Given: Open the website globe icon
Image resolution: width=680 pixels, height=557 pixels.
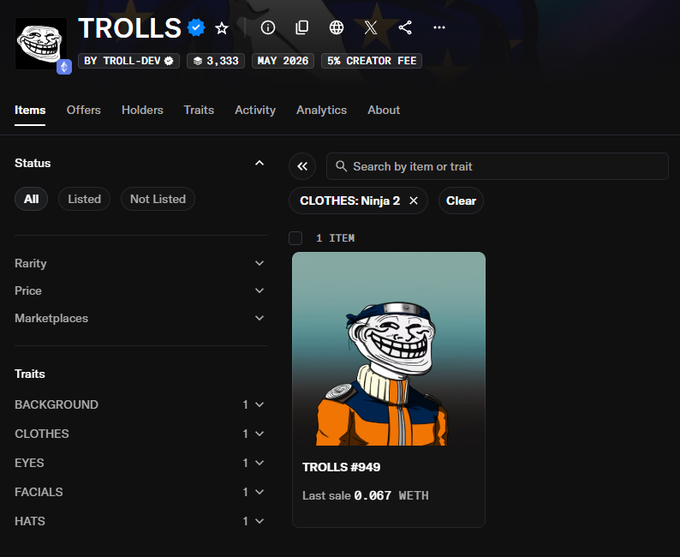Looking at the screenshot, I should pyautogui.click(x=336, y=28).
